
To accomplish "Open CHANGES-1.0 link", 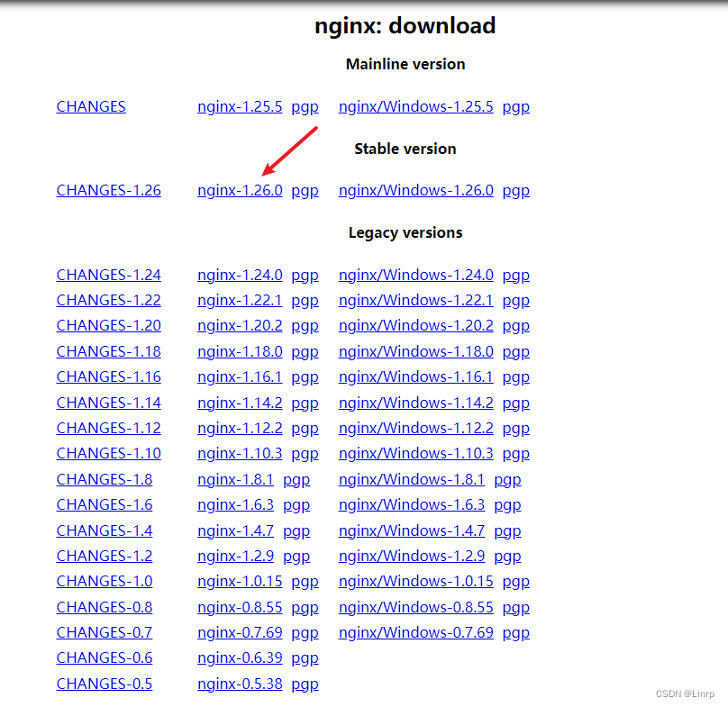I will tap(105, 581).
